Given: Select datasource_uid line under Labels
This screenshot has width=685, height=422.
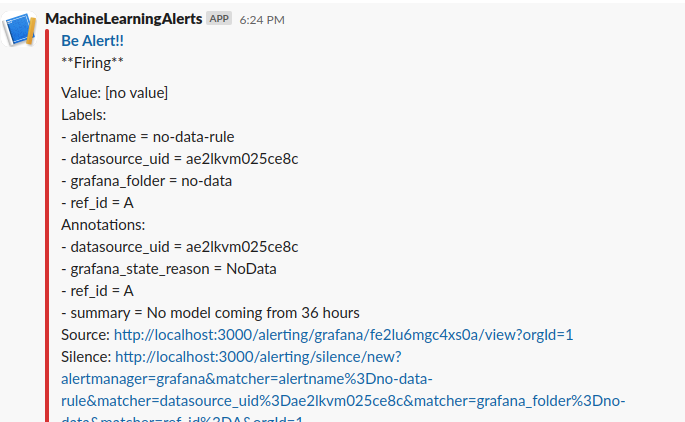Looking at the screenshot, I should click(180, 159).
